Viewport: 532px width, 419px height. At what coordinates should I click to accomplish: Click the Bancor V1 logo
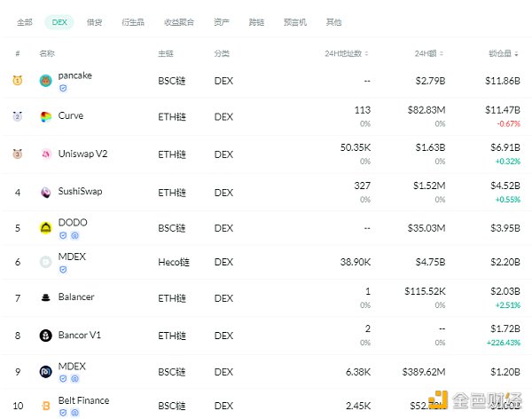pyautogui.click(x=46, y=336)
